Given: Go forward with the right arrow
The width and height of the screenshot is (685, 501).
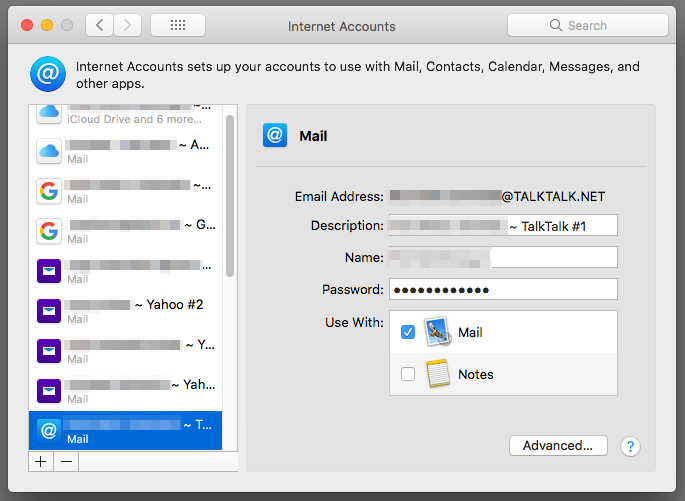Looking at the screenshot, I should [x=127, y=25].
